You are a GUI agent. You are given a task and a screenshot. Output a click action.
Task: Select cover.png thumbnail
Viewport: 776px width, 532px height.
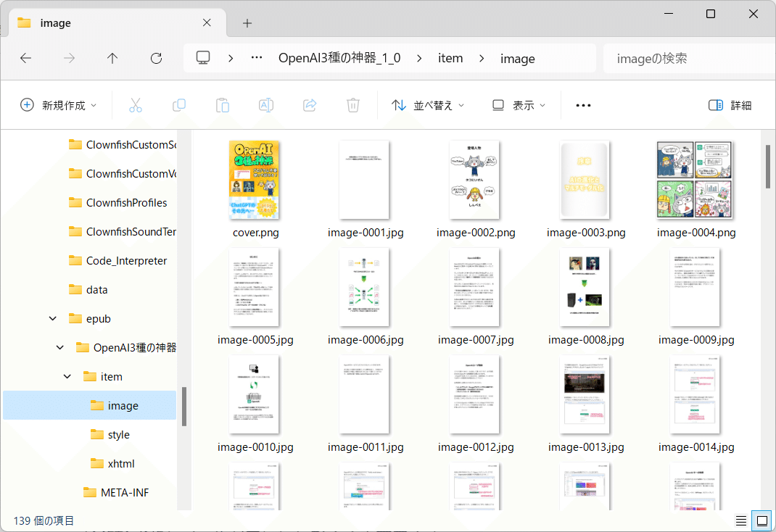point(254,180)
